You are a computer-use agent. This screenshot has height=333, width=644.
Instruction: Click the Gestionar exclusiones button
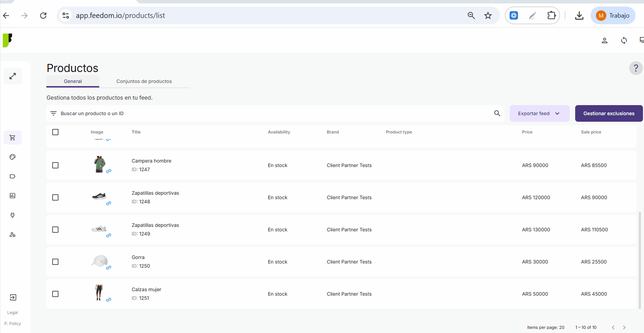[x=609, y=113]
